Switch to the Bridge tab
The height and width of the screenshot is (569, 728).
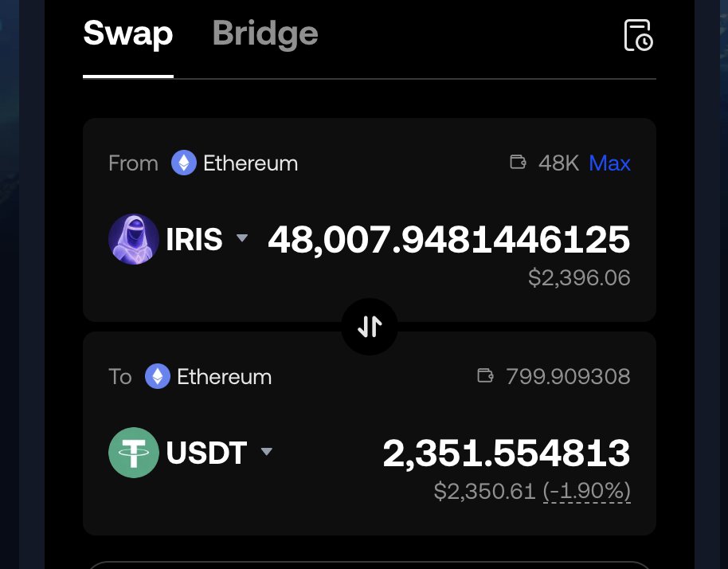pos(265,33)
